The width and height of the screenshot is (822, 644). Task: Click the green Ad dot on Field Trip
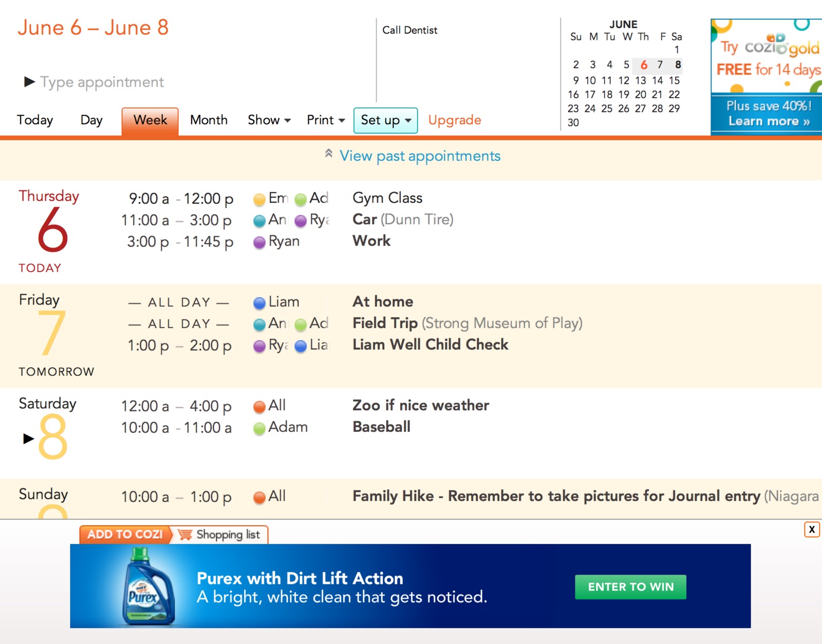[301, 325]
